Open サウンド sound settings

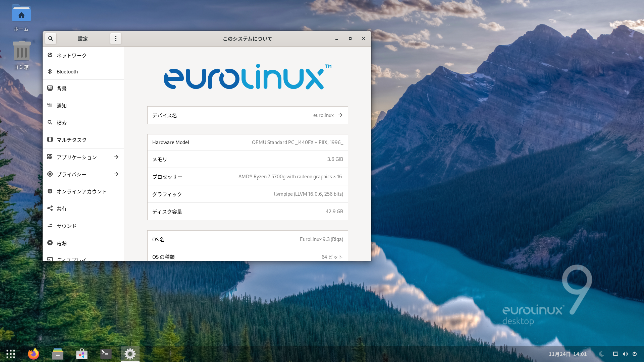(66, 226)
